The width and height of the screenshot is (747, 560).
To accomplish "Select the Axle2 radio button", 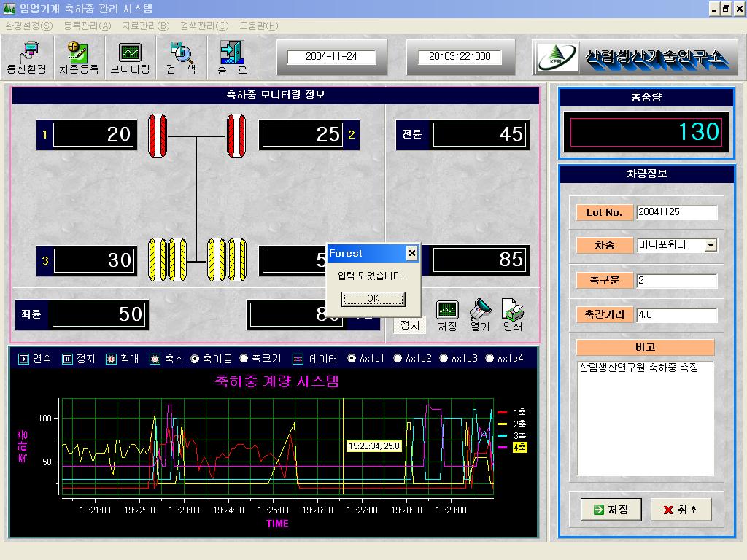I will [x=398, y=358].
